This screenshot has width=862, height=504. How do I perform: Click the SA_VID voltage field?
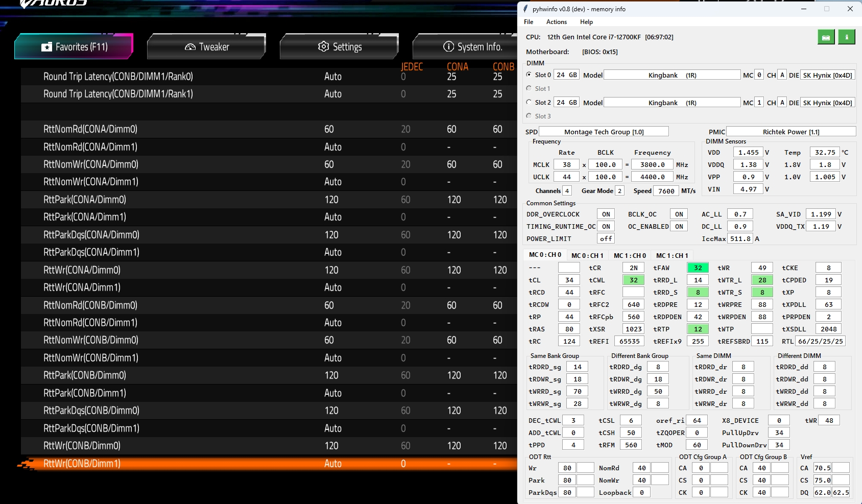click(821, 214)
